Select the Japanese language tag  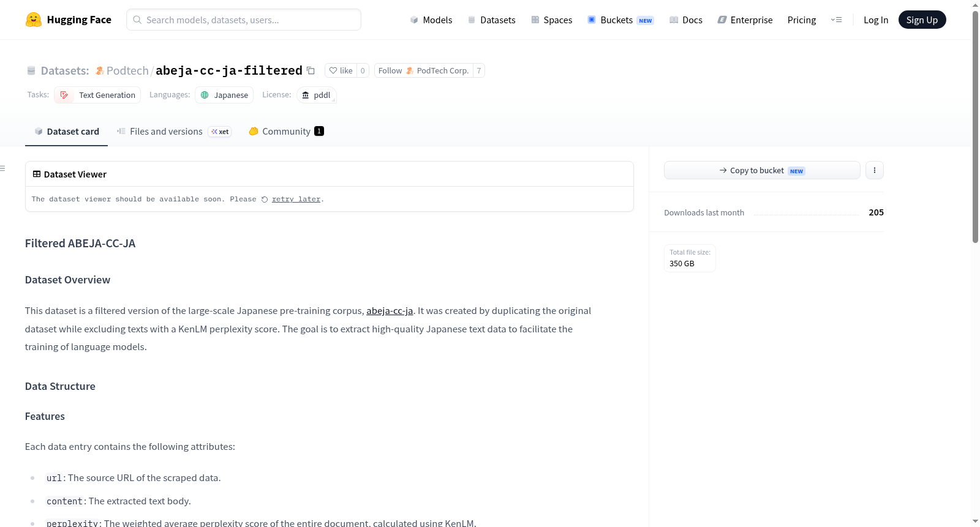tap(224, 95)
